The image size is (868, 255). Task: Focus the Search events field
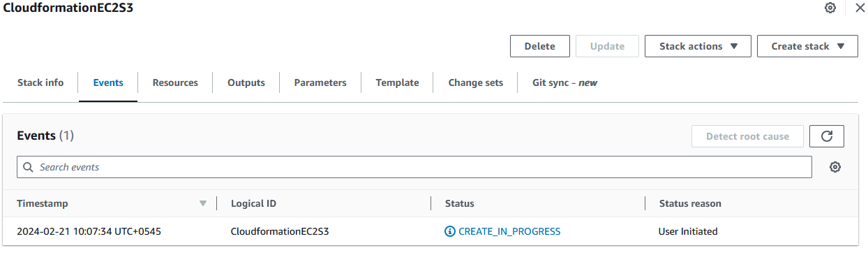(x=414, y=167)
